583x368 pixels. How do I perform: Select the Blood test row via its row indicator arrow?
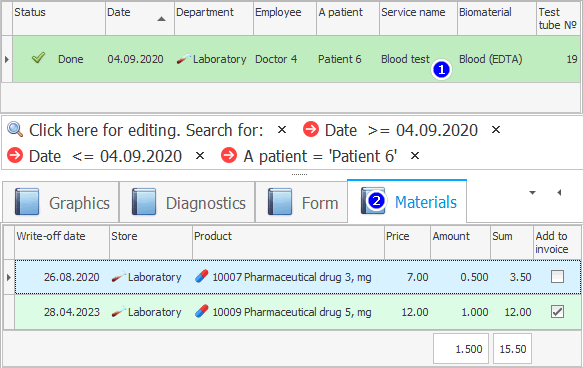(x=7, y=59)
